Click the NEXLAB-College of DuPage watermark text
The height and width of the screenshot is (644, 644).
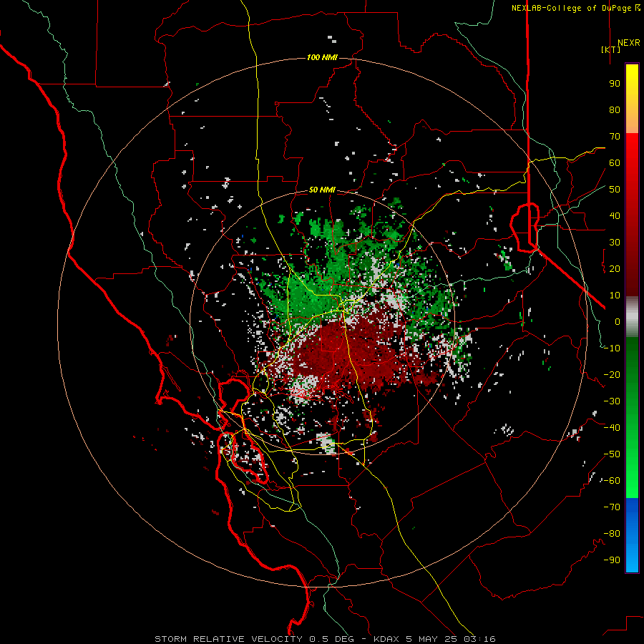click(575, 8)
